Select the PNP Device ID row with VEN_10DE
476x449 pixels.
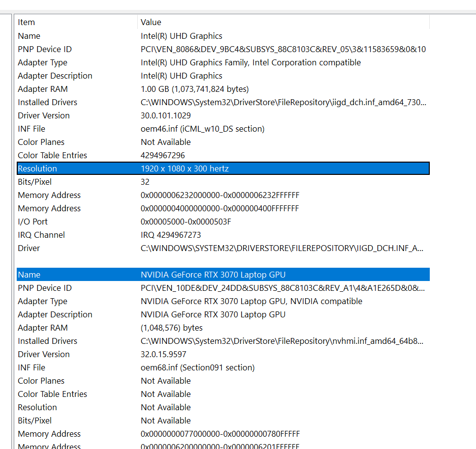(x=223, y=288)
